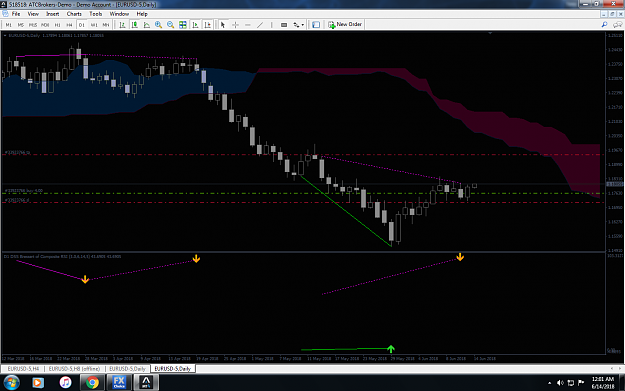Screen dimensions: 625x391
Task: Select the crosshair tool
Action: pos(235,25)
